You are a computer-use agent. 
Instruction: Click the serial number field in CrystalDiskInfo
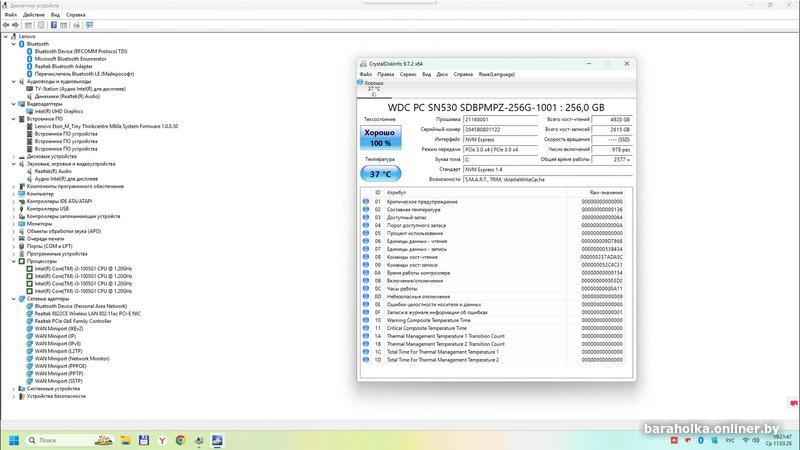[500, 130]
